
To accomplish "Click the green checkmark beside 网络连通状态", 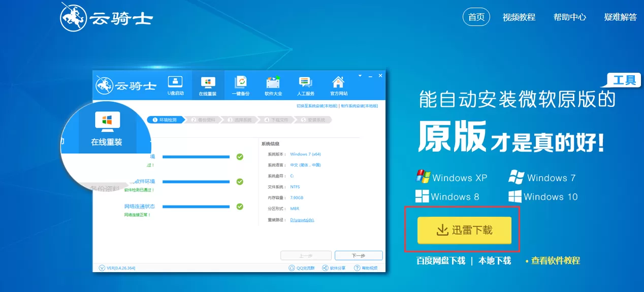I will 240,207.
